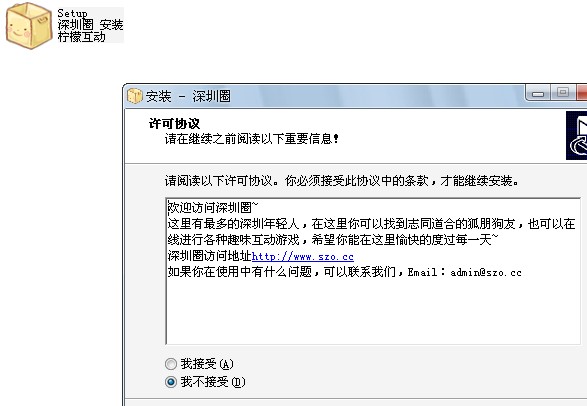
Task: Click the wizard logo image in header
Action: pyautogui.click(x=577, y=135)
